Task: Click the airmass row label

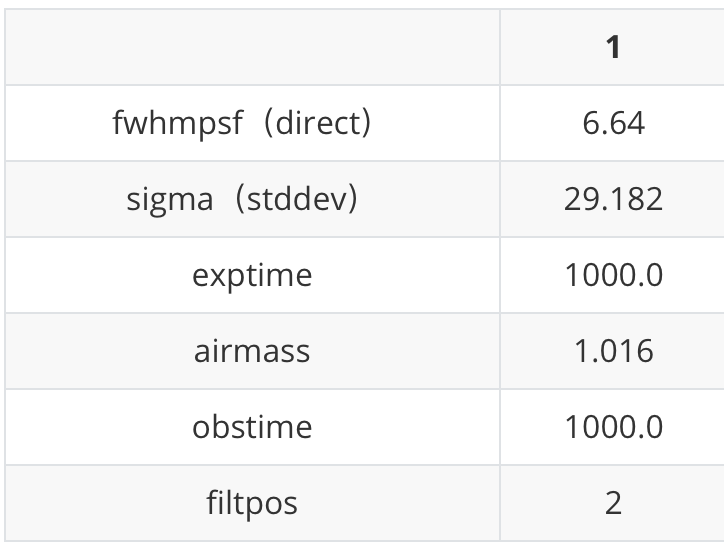Action: (x=252, y=351)
